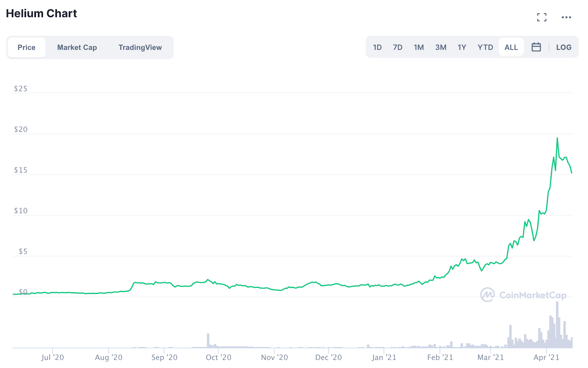Viewport: 588px width, 368px height.
Task: Select the 1M time range
Action: [419, 47]
